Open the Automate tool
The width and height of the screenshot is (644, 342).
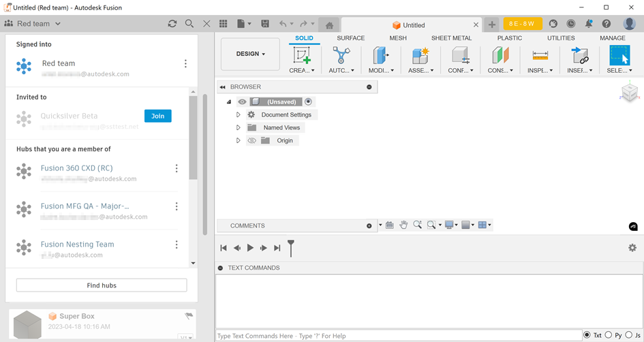(x=341, y=55)
